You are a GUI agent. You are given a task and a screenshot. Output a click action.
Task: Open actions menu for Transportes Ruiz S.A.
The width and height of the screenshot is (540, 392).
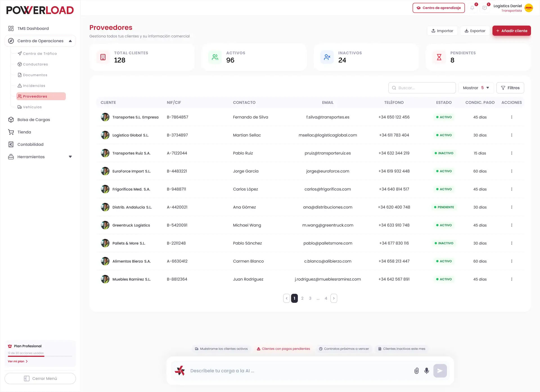(512, 153)
